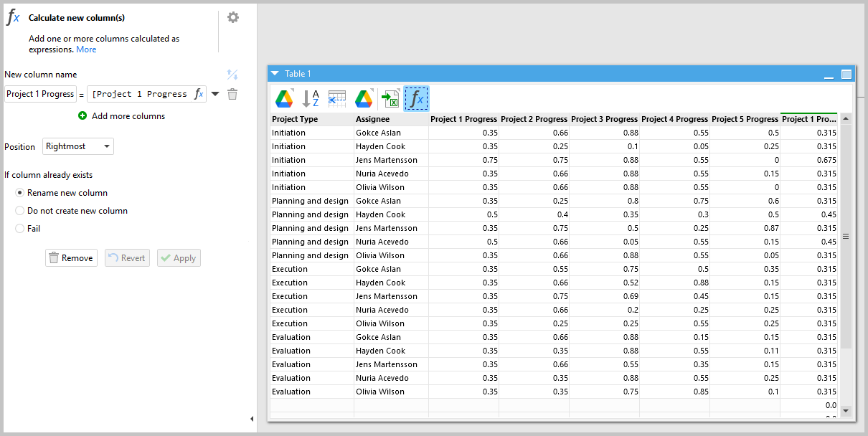Open the Position dropdown set to Rightmost
The image size is (868, 436).
coord(78,146)
